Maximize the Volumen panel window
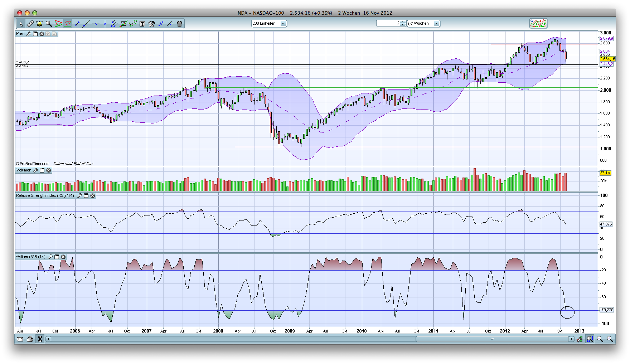The width and height of the screenshot is (630, 364). click(42, 170)
